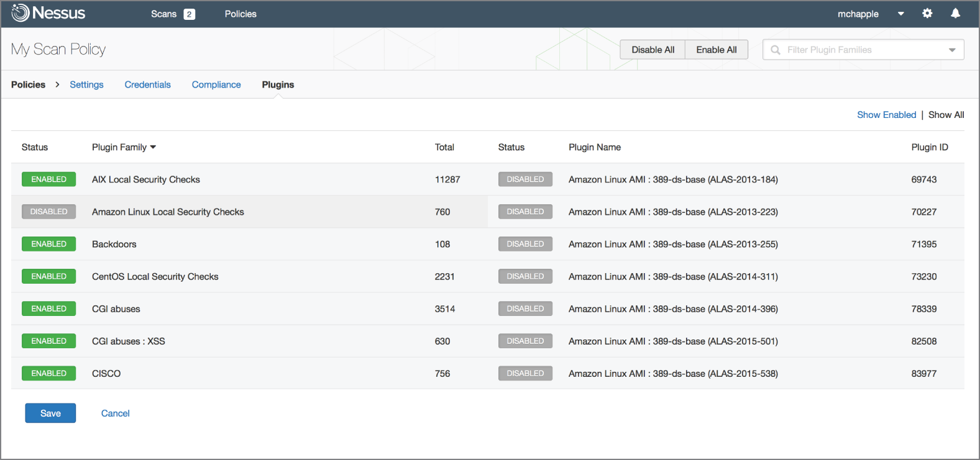Screen dimensions: 980x460
Task: Toggle ENABLED status for the CGI abuses family
Action: point(48,309)
